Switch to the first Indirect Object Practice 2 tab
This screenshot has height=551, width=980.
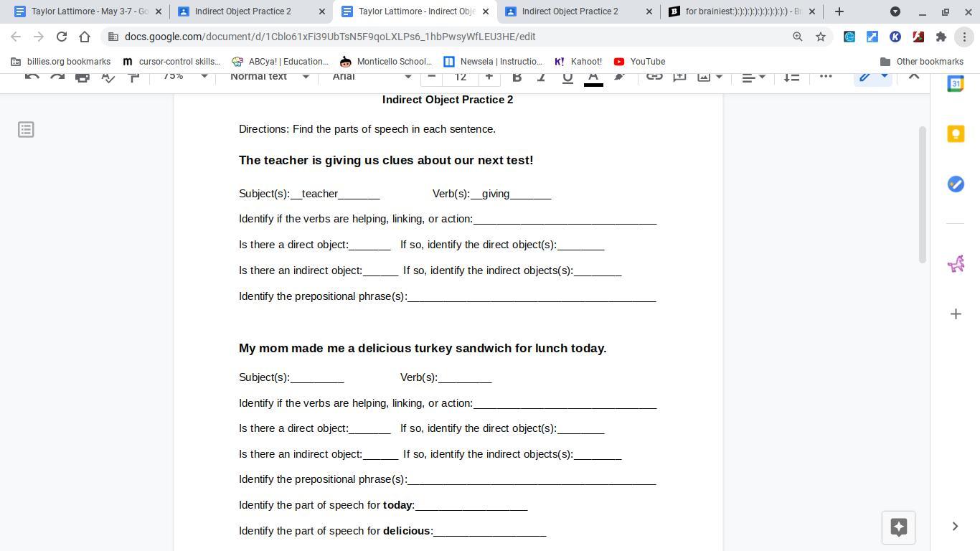click(x=251, y=11)
